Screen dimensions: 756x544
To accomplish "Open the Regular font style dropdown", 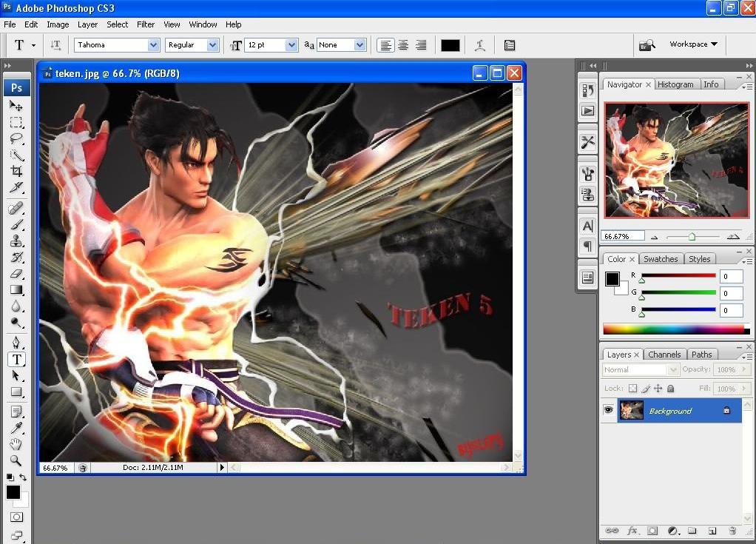I will pyautogui.click(x=212, y=45).
